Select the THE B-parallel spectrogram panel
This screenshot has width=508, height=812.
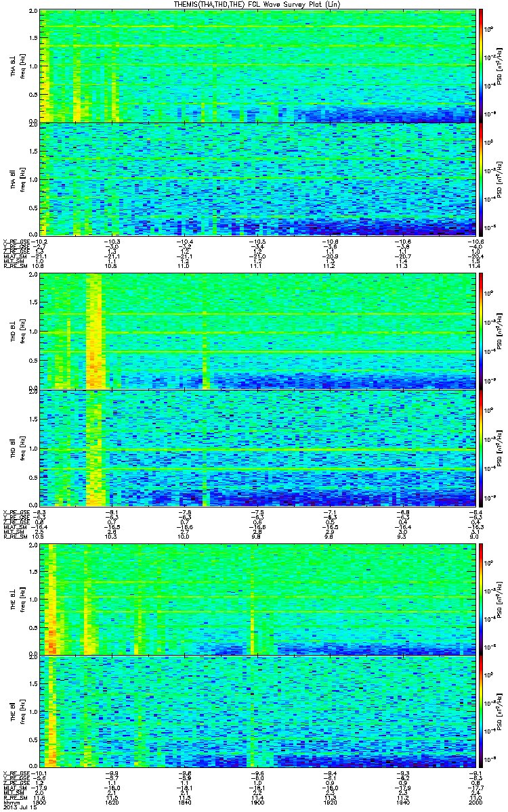click(x=257, y=710)
